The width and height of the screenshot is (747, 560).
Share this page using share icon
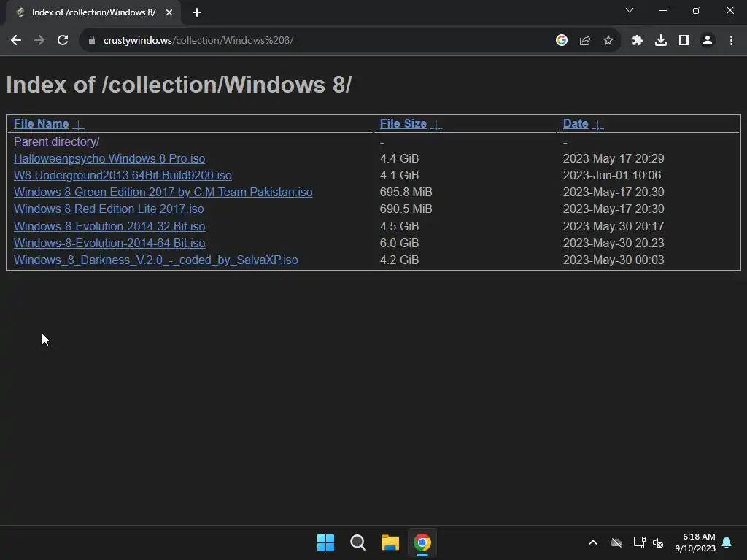(585, 41)
